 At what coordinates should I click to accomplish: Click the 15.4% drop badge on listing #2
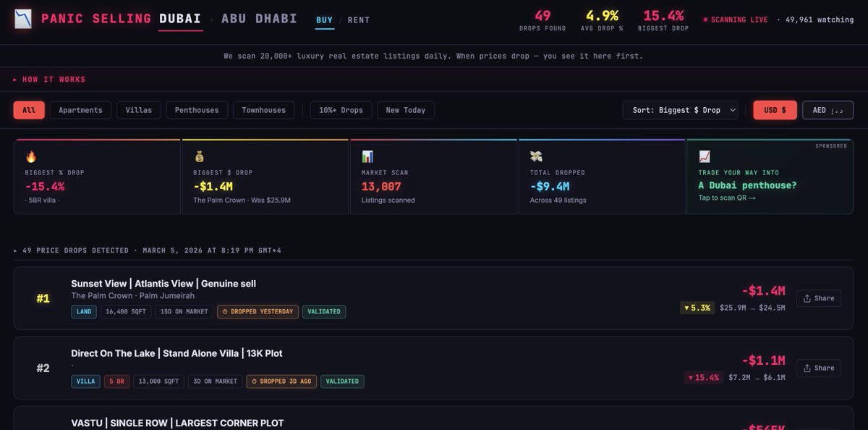[704, 377]
